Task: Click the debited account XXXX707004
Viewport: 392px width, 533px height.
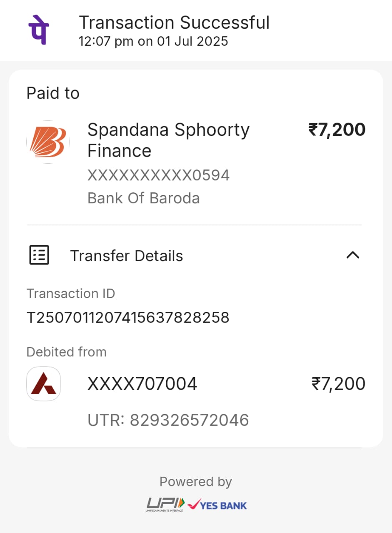Action: [x=142, y=384]
